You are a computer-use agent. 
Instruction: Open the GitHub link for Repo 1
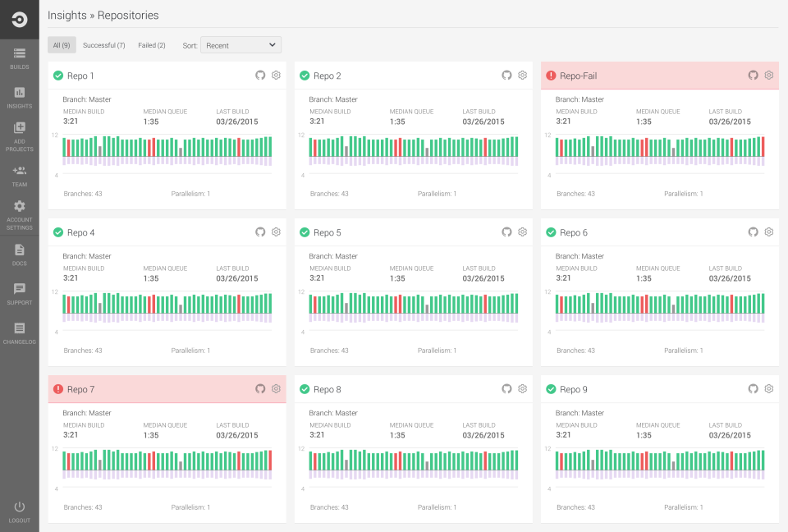(259, 75)
